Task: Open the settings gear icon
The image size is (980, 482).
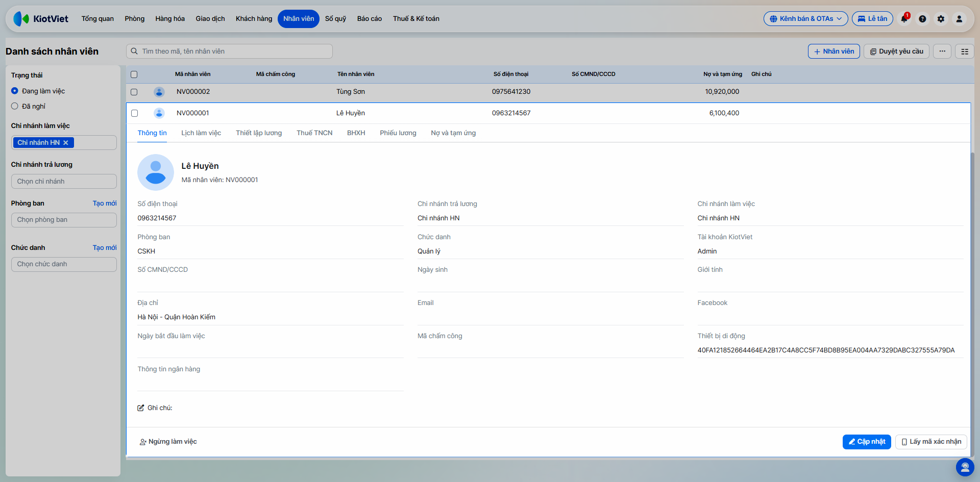Action: click(941, 19)
